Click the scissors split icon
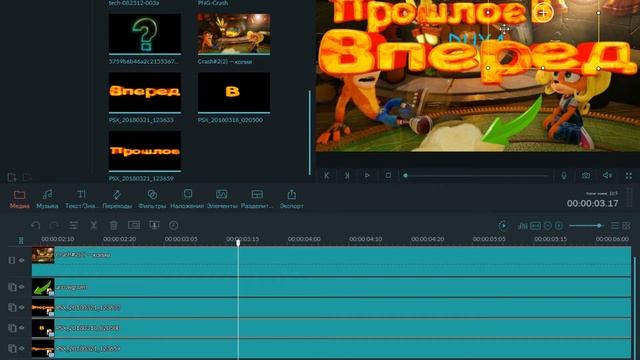This screenshot has height=360, width=640. coord(93,225)
